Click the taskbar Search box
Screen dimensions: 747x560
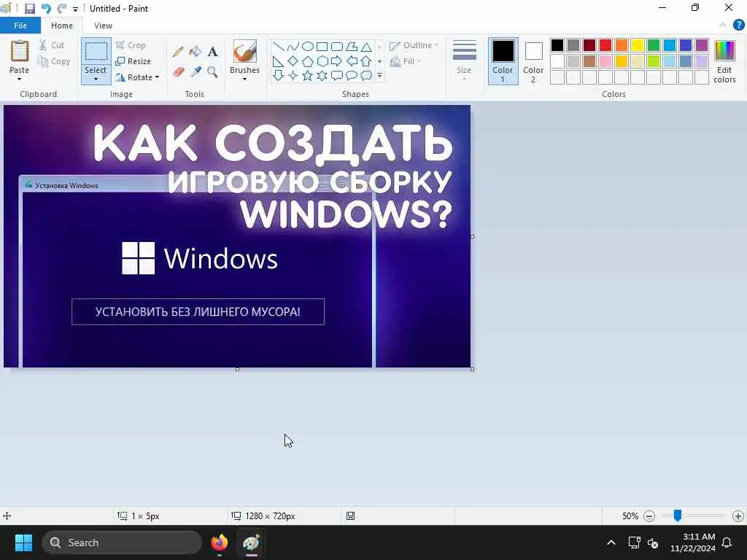(122, 542)
